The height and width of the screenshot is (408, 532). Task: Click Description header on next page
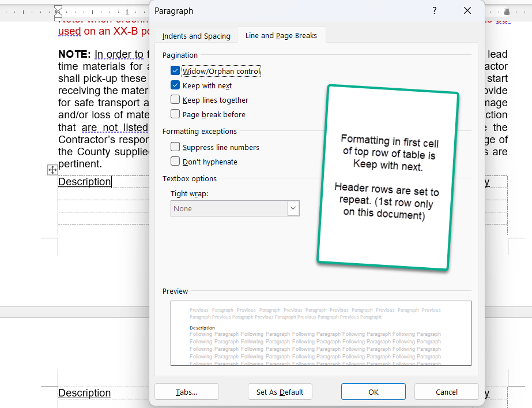[x=85, y=393]
